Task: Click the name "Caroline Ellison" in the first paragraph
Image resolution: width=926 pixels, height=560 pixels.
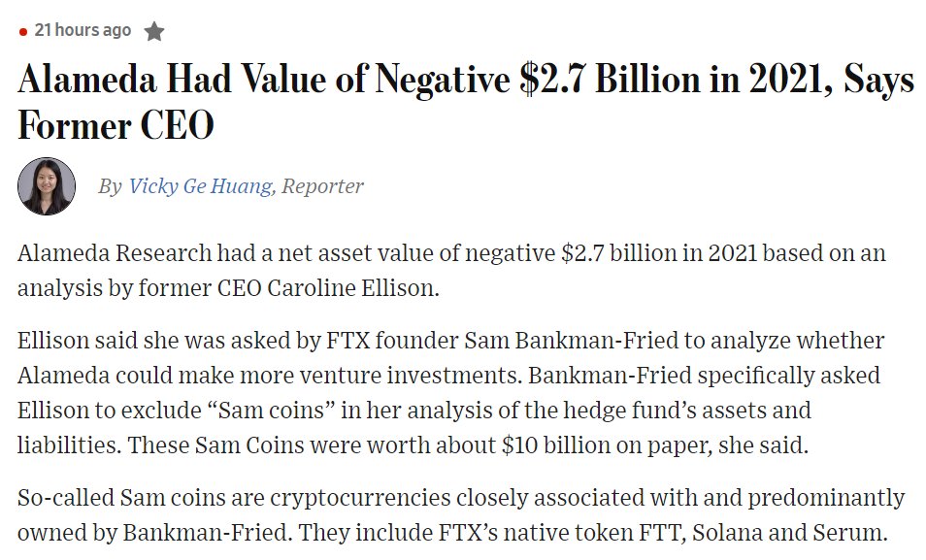Action: pyautogui.click(x=352, y=287)
